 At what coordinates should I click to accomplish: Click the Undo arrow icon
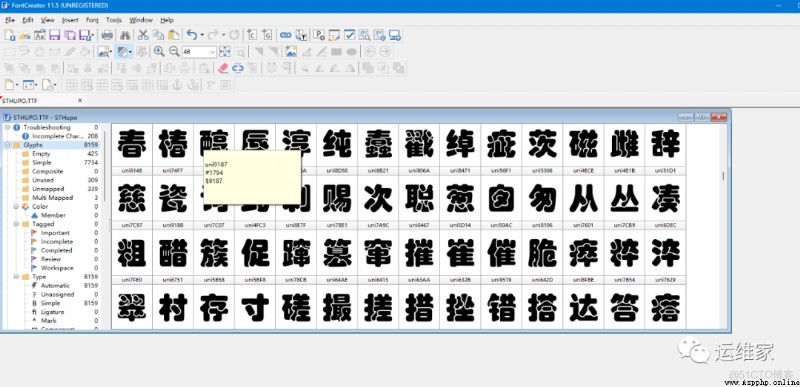pos(192,35)
